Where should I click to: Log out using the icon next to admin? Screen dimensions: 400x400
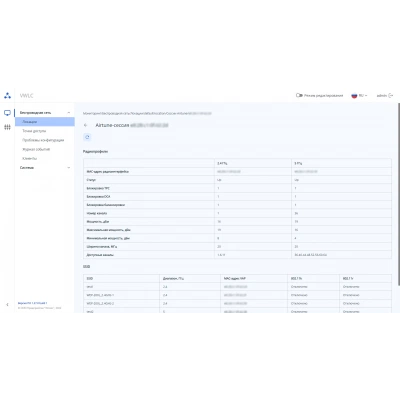391,96
